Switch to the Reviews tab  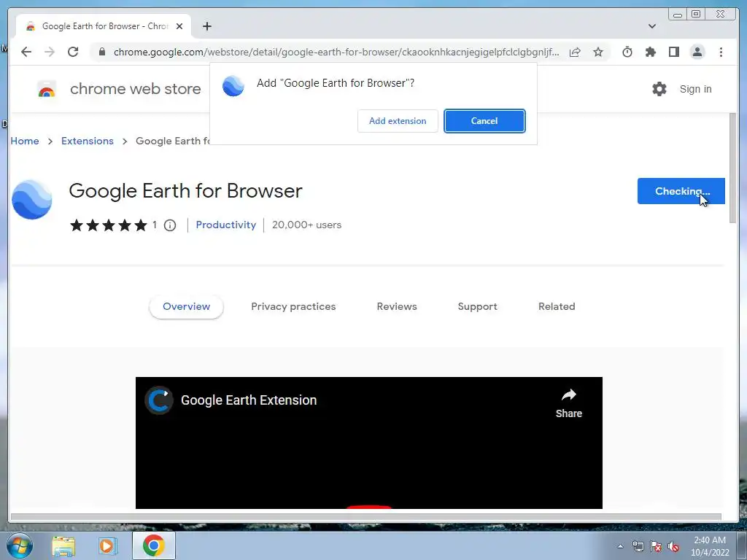[397, 307]
